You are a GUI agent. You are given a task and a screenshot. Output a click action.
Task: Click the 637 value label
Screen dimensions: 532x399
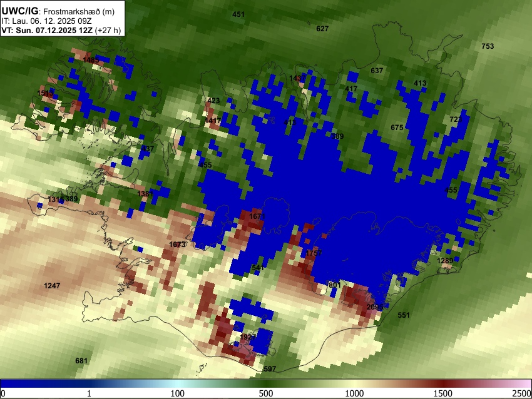(377, 71)
